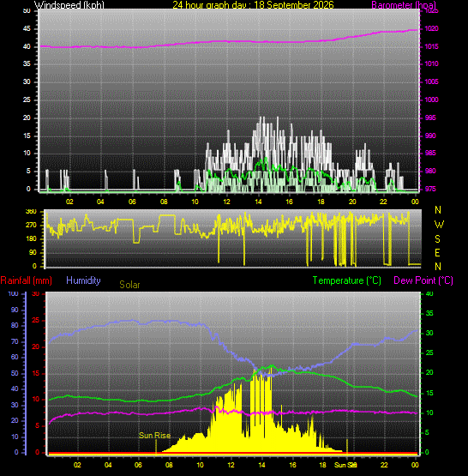Viewport: 468px width, 476px height.
Task: Click 25 on the windspeed axis
Action: coord(27,99)
